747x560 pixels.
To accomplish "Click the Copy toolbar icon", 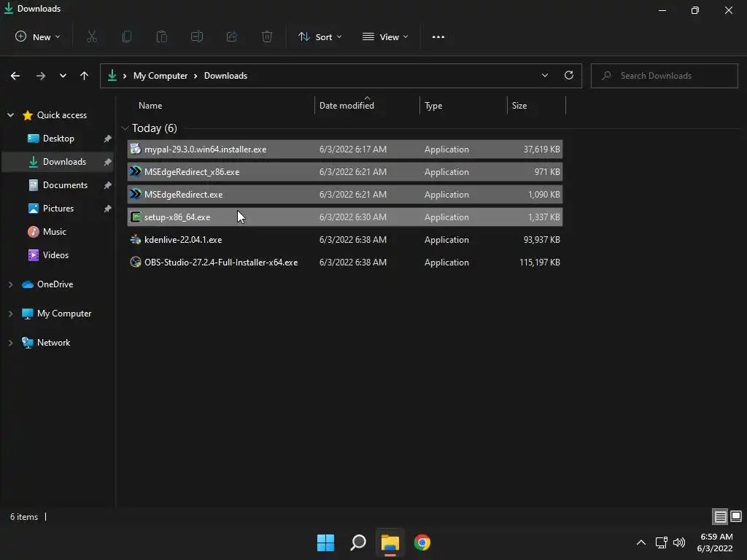I will pyautogui.click(x=127, y=36).
